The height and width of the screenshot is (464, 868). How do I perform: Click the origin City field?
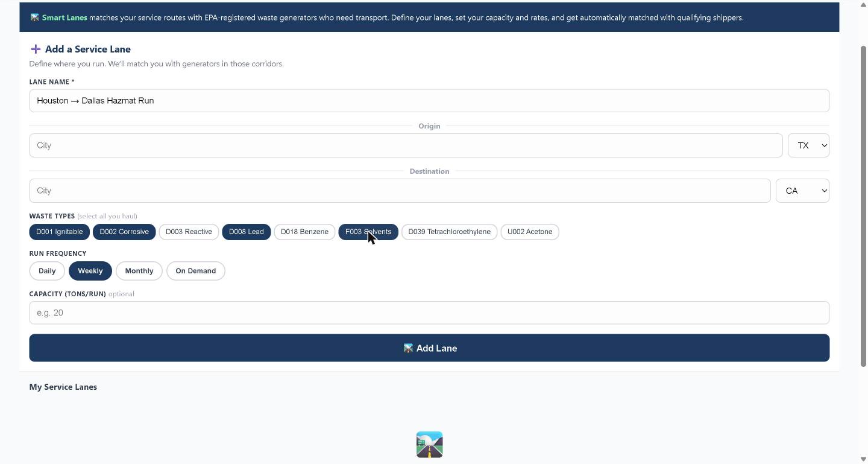406,145
